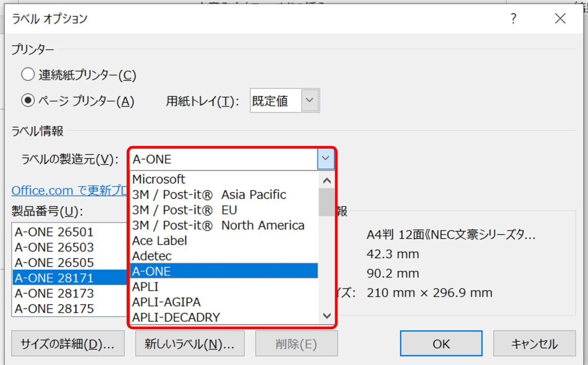Screen dimensions: 588x365
Task: Select product A-ONE 28175
Action: coord(69,308)
